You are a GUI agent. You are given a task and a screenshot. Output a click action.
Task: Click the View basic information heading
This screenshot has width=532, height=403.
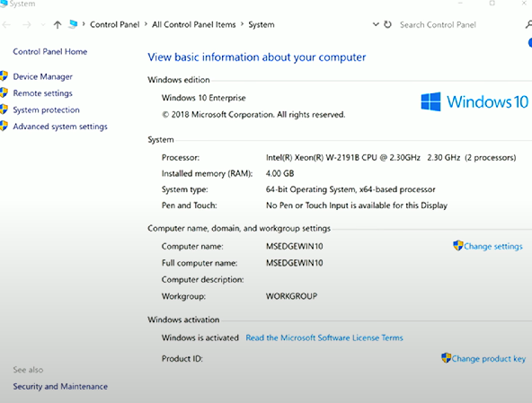coord(257,57)
